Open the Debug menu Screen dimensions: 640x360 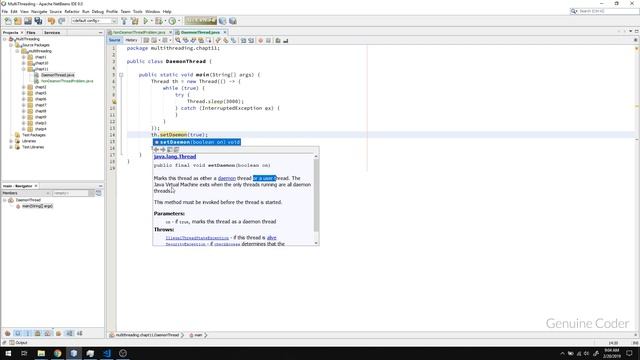point(98,11)
